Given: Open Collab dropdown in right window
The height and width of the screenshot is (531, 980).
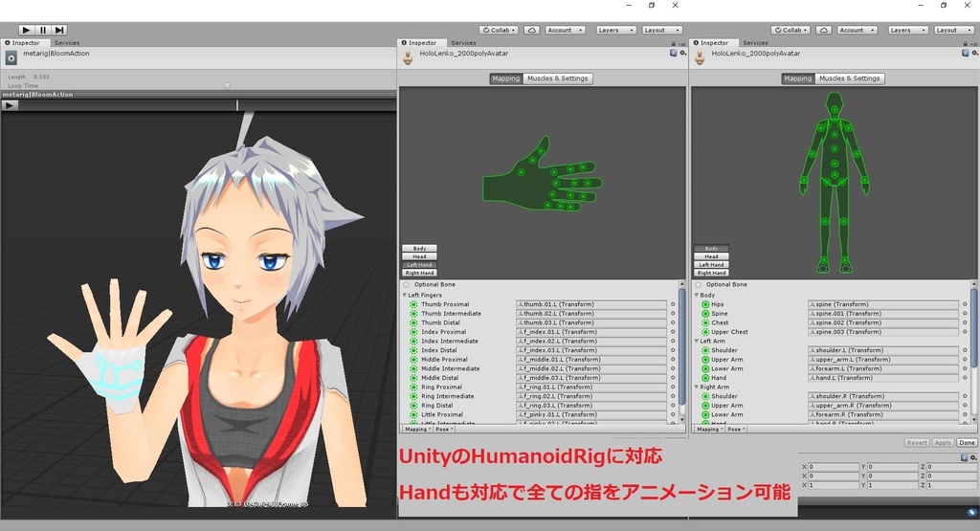Looking at the screenshot, I should [x=790, y=30].
